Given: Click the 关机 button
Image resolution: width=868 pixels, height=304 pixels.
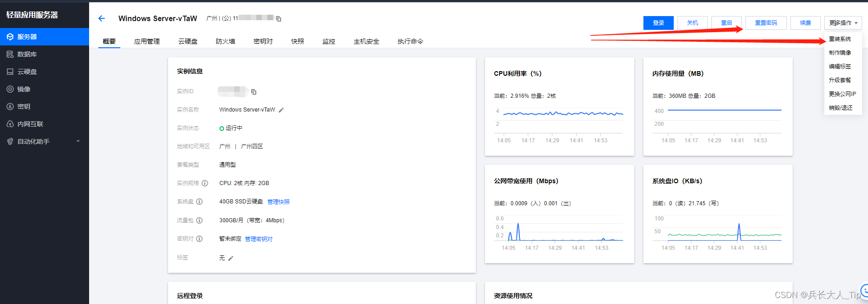Looking at the screenshot, I should point(693,23).
